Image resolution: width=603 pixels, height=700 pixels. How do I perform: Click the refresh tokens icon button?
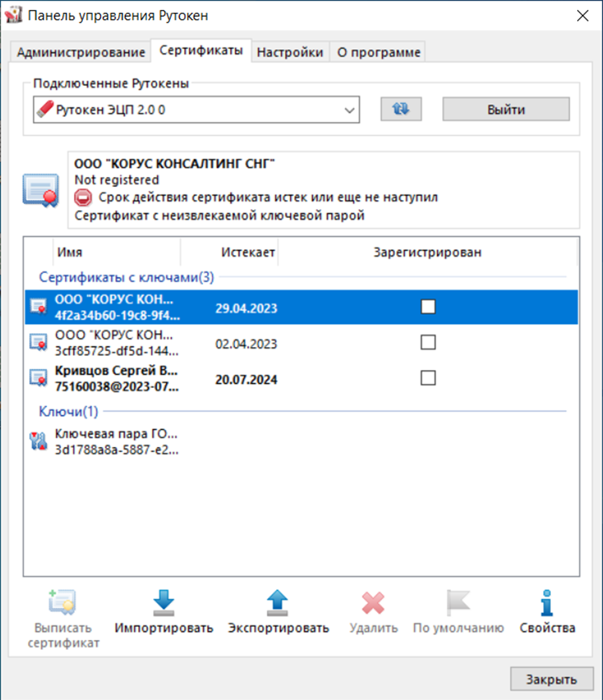point(401,109)
